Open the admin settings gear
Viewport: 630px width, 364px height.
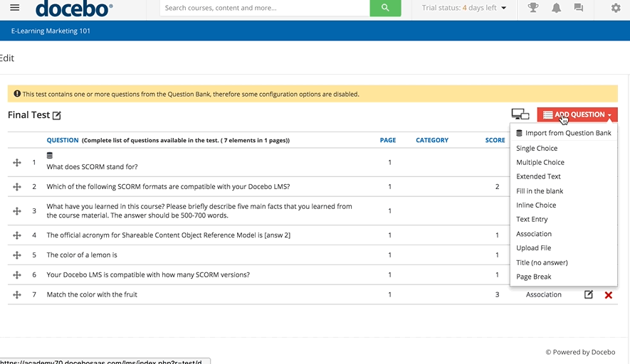pos(616,8)
